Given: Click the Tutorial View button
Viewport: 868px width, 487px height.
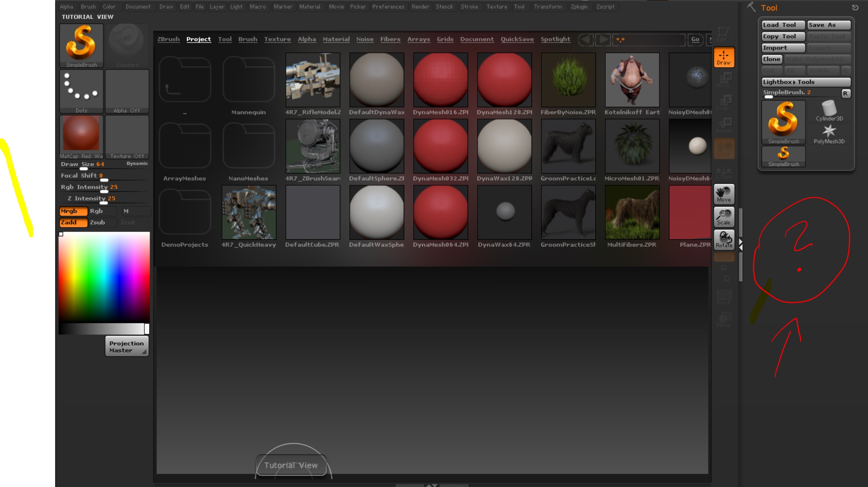Looking at the screenshot, I should click(291, 465).
